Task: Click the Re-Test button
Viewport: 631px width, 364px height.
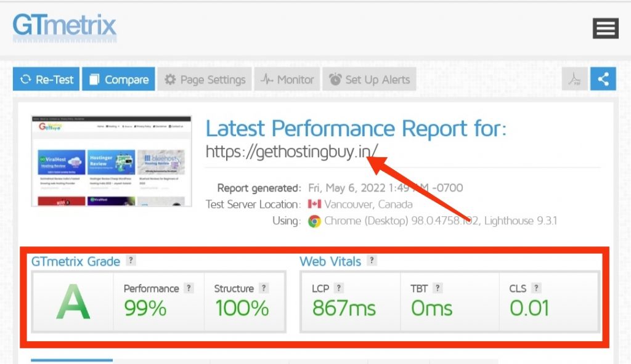Action: click(46, 79)
